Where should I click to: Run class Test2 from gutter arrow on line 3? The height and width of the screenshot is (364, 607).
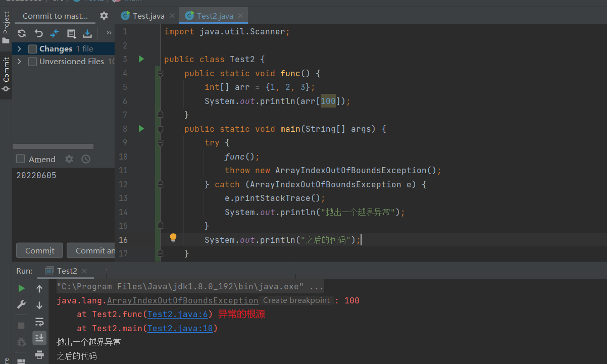141,59
